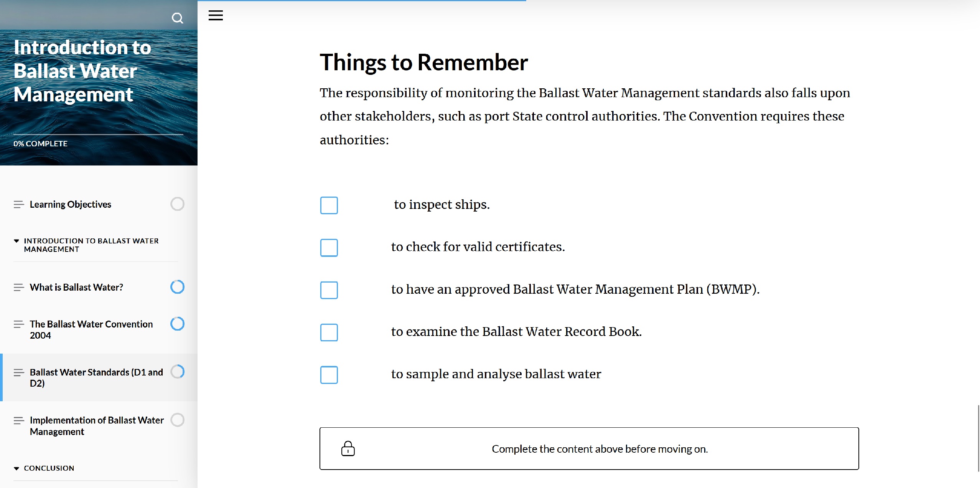Click 'Complete the content above before moving on'

(x=600, y=449)
